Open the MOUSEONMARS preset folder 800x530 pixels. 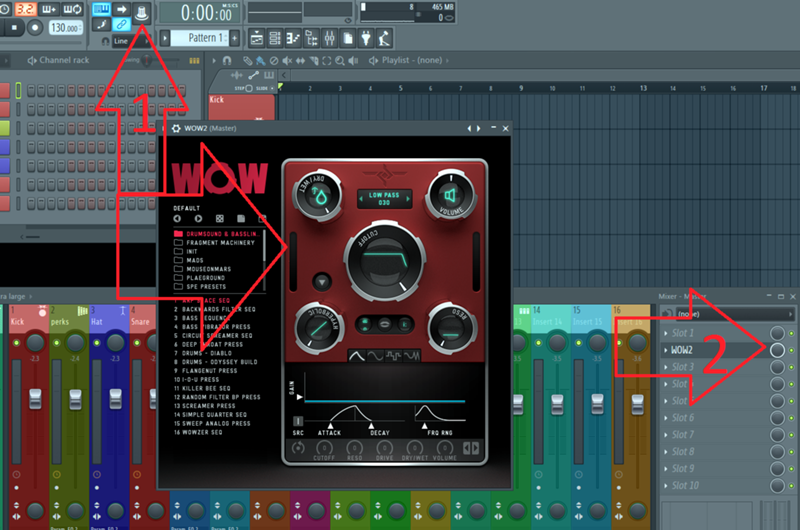[x=203, y=269]
